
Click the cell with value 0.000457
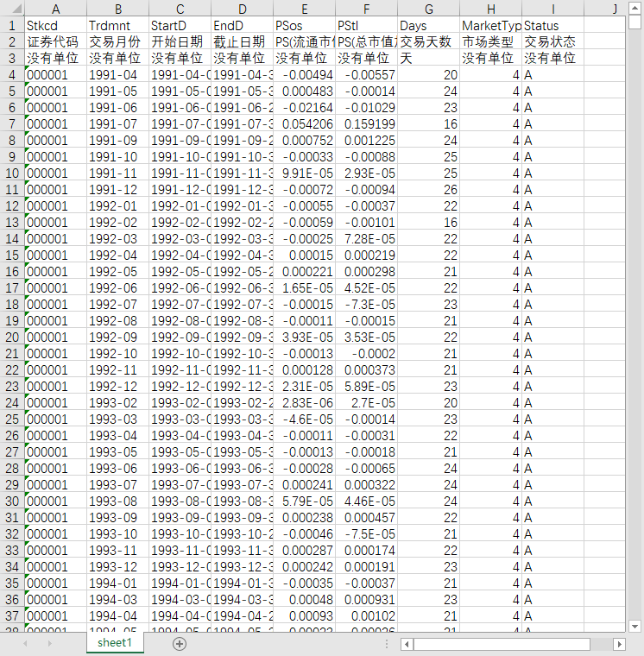click(x=367, y=518)
